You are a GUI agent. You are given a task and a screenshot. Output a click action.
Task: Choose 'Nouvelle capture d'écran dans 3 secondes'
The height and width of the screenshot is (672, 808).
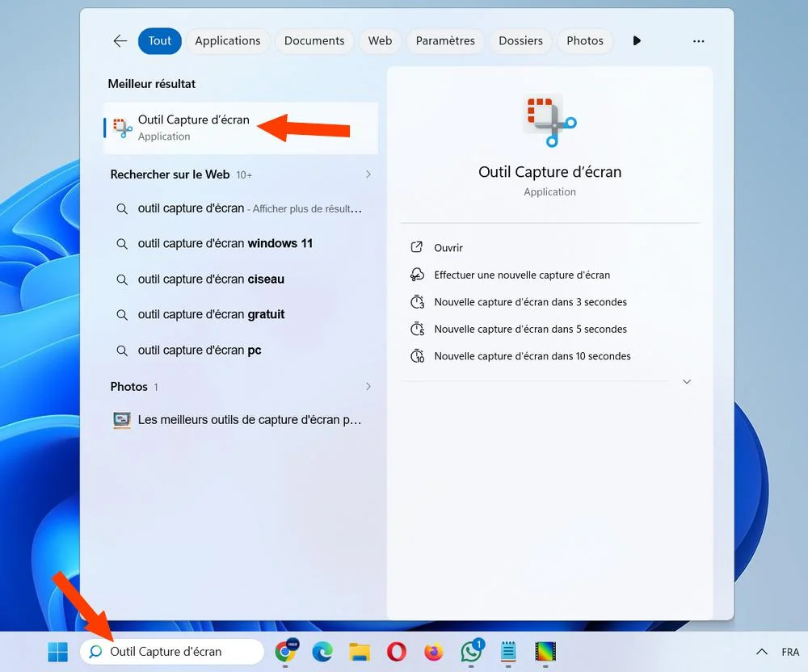pyautogui.click(x=530, y=302)
